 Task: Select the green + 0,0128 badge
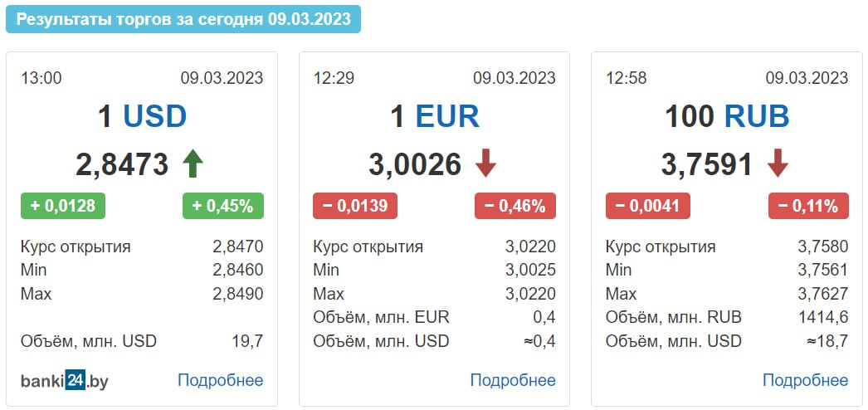tap(62, 206)
